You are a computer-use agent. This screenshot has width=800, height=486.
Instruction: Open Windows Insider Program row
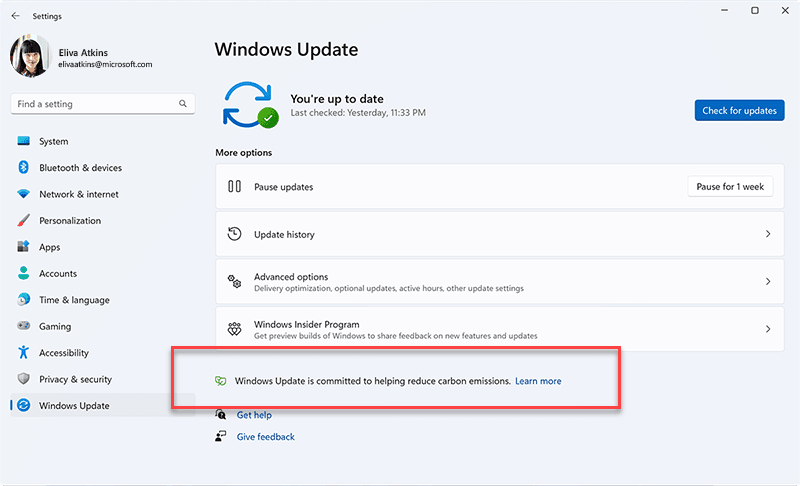[499, 329]
